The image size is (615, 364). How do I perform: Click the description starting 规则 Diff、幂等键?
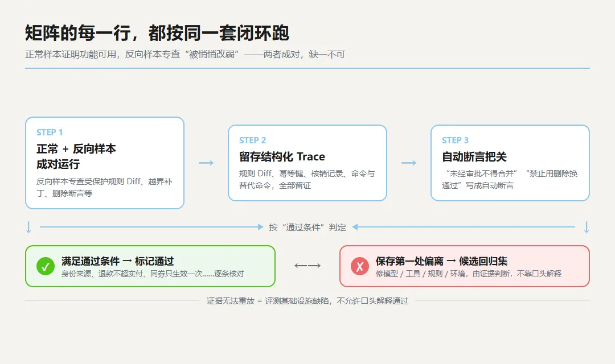[307, 180]
